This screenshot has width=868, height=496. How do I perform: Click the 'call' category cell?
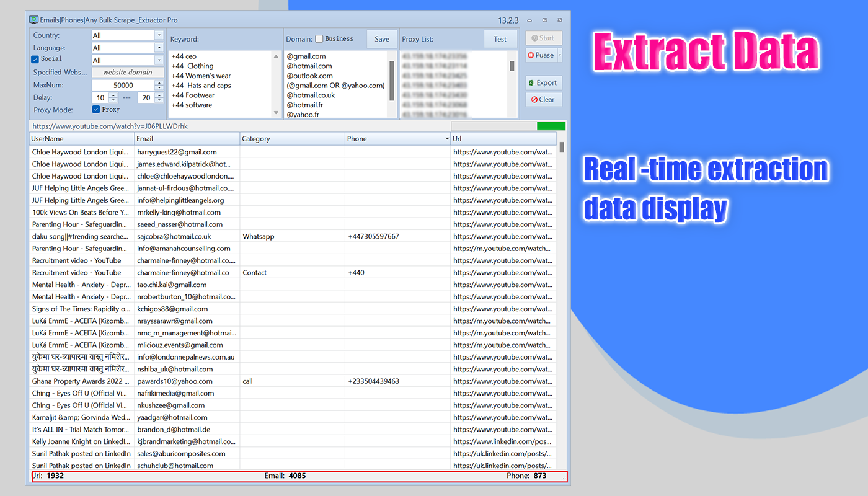coord(293,381)
